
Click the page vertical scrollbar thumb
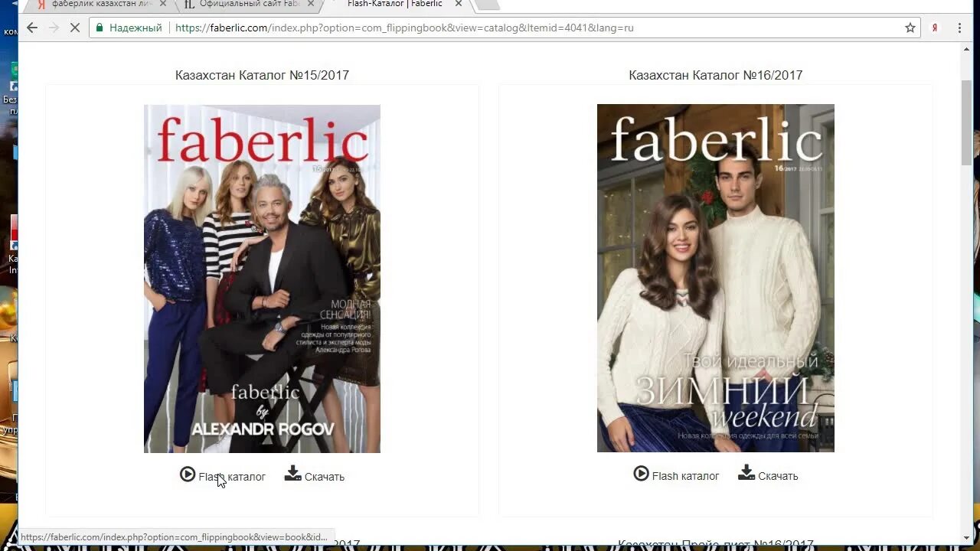(966, 121)
